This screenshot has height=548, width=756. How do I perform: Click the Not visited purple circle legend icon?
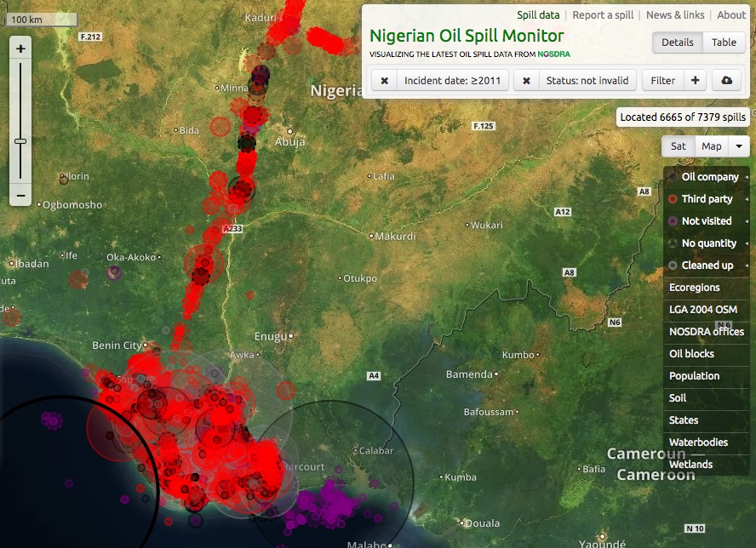tap(673, 221)
